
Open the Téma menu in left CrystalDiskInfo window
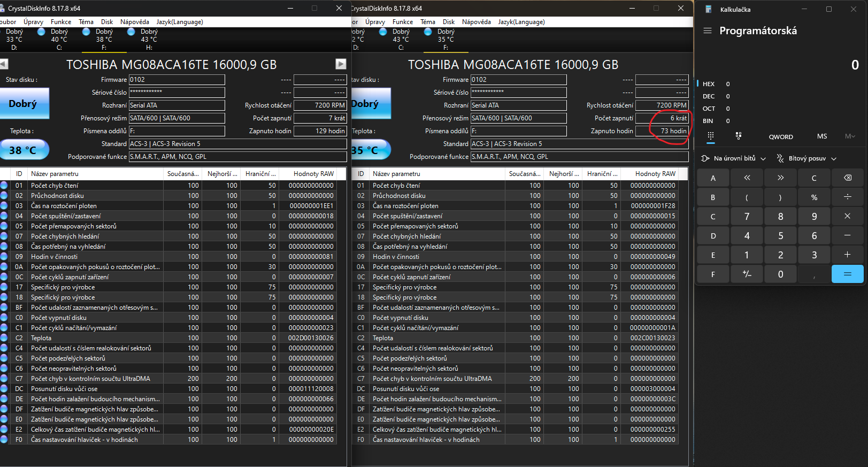click(x=86, y=22)
